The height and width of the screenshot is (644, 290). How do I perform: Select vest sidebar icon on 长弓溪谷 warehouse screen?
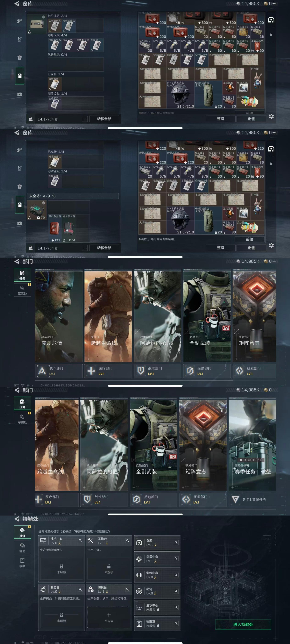20,58
